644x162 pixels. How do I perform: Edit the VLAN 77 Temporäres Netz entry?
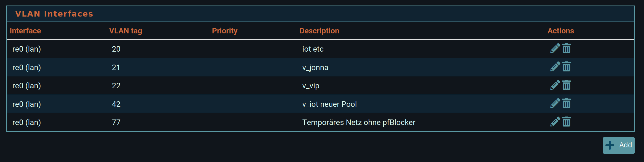click(x=555, y=122)
